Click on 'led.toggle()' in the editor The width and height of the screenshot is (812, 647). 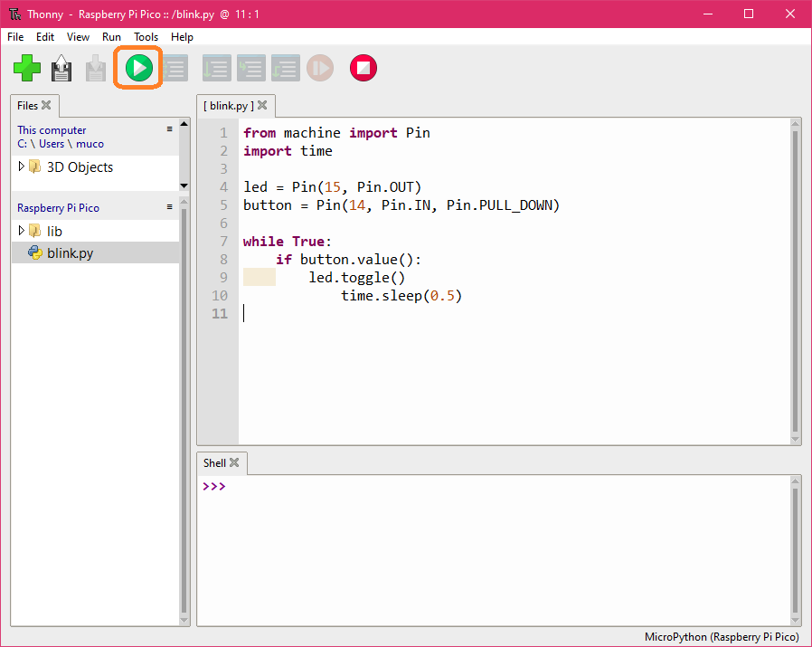(357, 278)
